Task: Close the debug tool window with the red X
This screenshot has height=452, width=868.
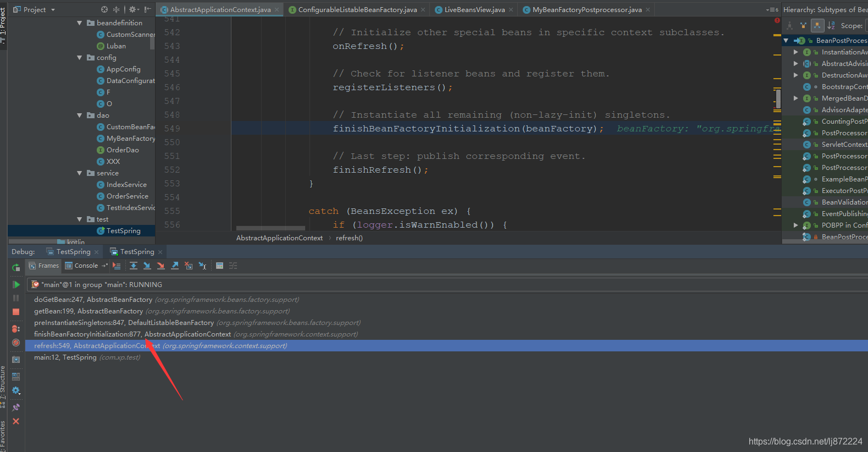Action: [x=16, y=421]
